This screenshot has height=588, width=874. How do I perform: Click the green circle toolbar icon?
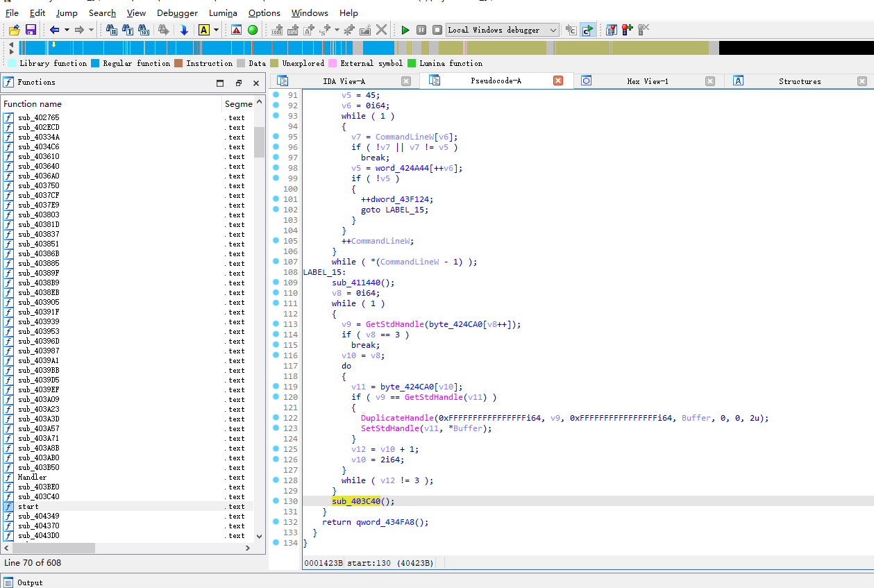pos(253,30)
